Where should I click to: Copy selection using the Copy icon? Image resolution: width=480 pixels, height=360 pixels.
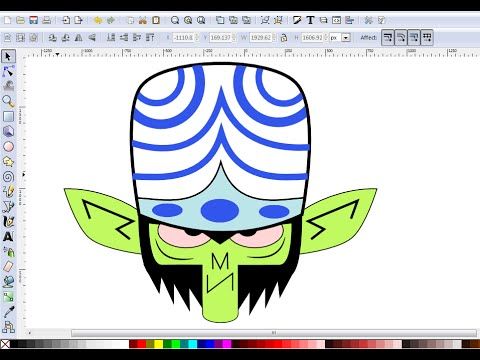click(x=131, y=21)
